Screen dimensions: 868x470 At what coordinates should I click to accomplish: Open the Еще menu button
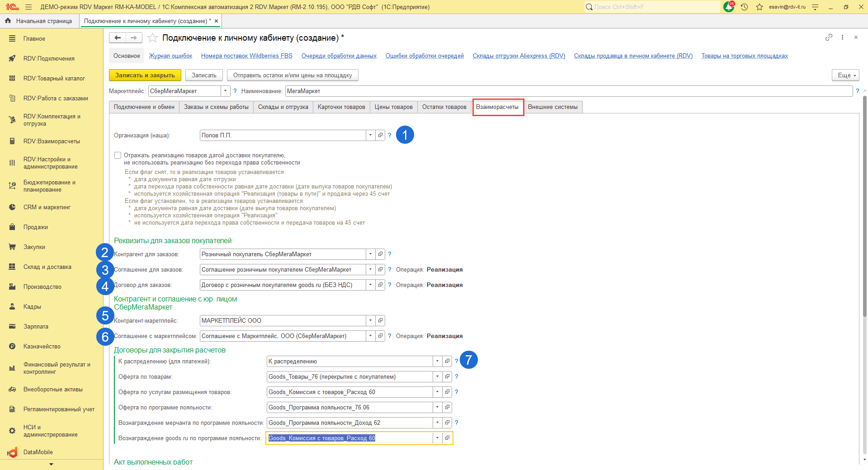[x=845, y=75]
